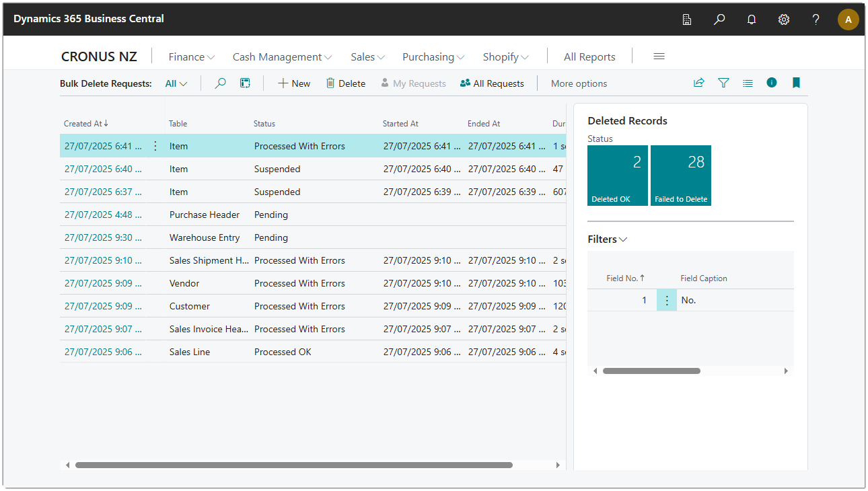The image size is (868, 491).
Task: Expand the Finance menu
Action: pos(192,57)
